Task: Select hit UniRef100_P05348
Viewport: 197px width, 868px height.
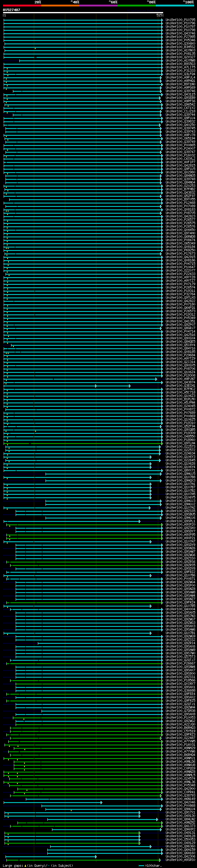Action: 180,785
